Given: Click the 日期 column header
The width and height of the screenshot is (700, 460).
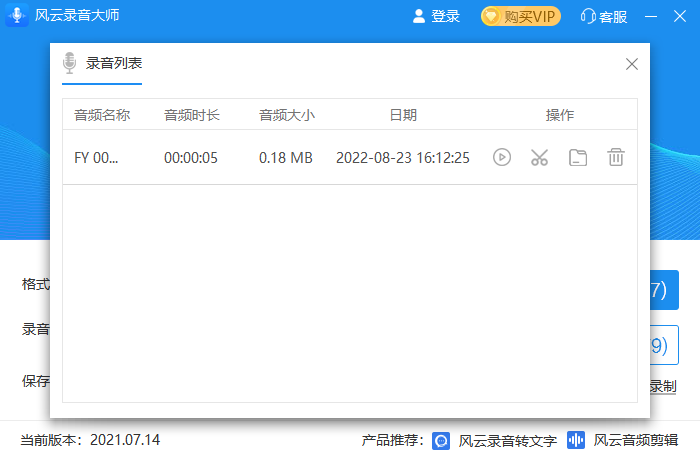Looking at the screenshot, I should coord(403,115).
